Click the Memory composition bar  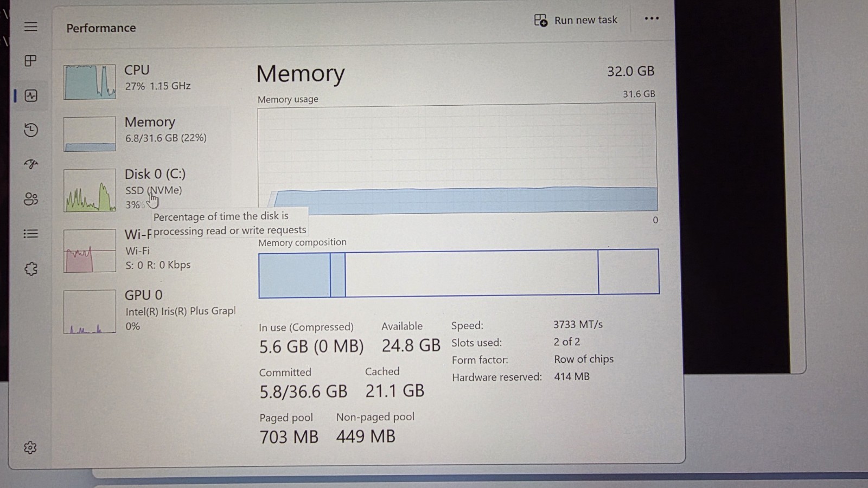click(459, 273)
